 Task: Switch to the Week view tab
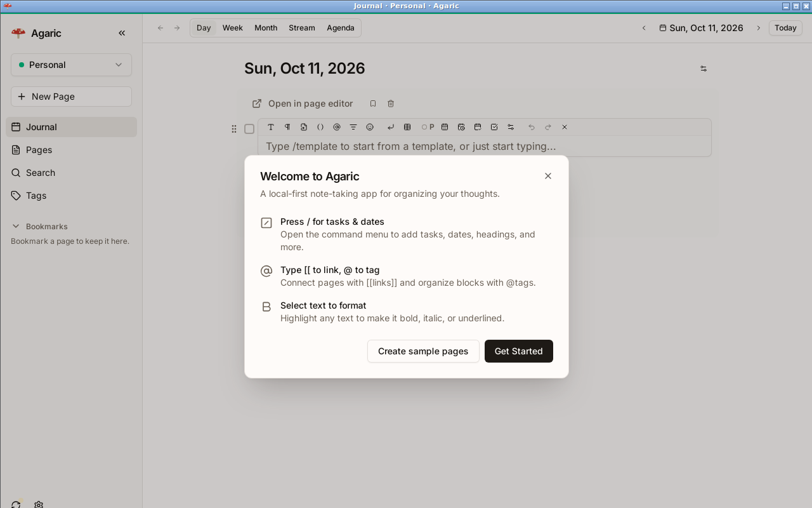pos(233,28)
